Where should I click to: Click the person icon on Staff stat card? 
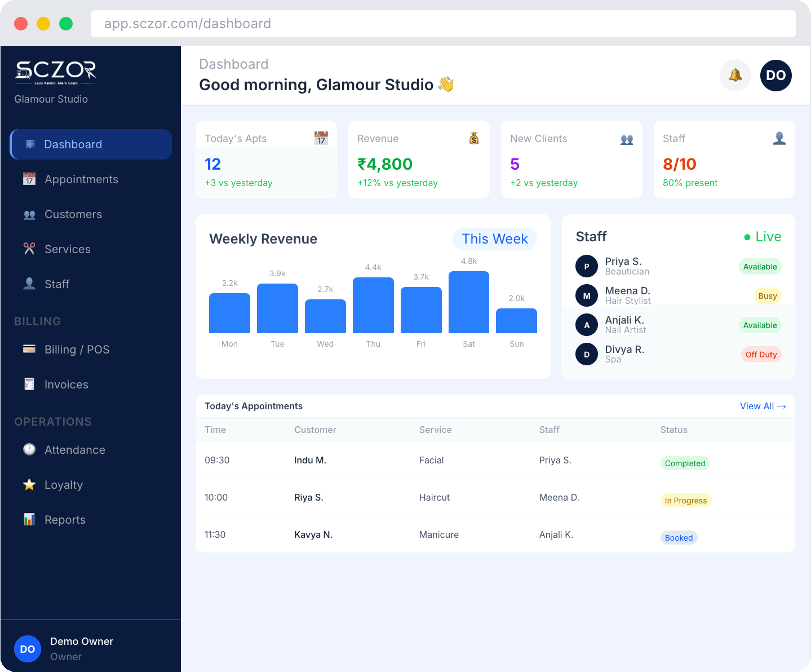(x=779, y=138)
